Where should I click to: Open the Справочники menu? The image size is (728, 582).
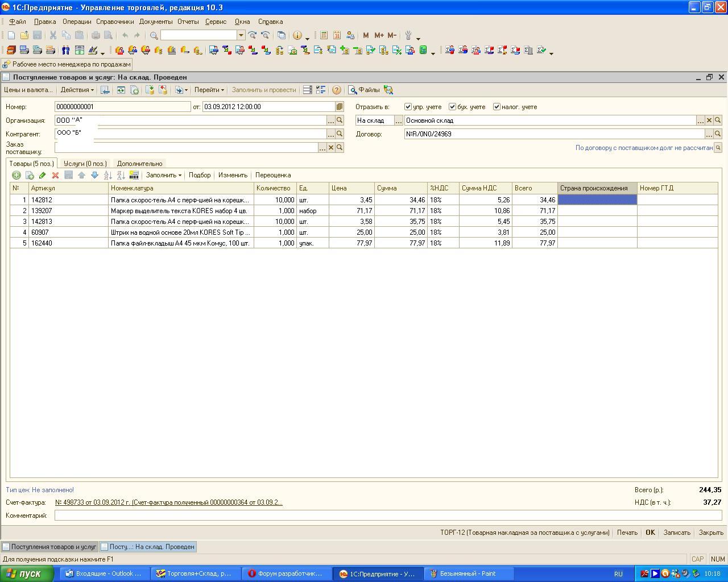[x=115, y=22]
